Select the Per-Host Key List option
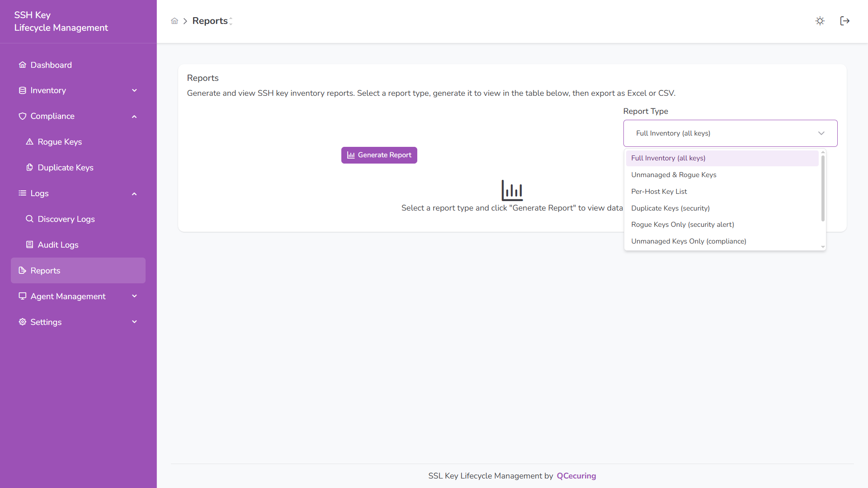The image size is (868, 488). coord(659,191)
